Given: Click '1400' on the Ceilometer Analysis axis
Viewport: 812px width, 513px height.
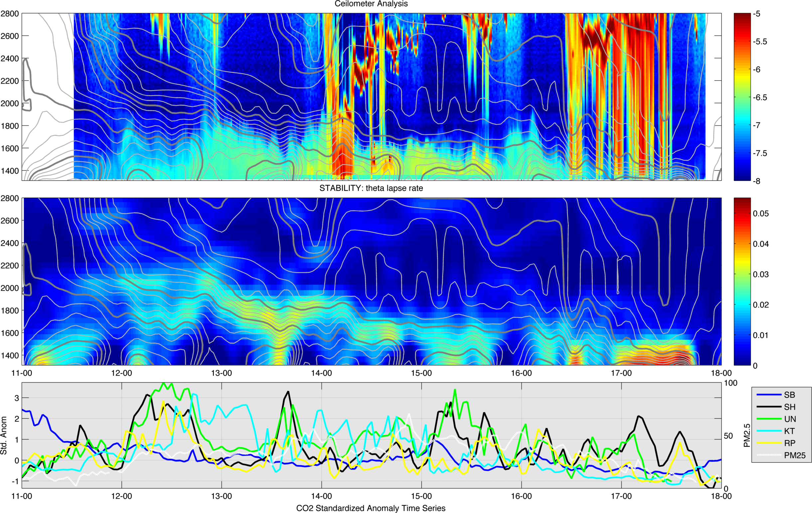Looking at the screenshot, I should tap(10, 171).
